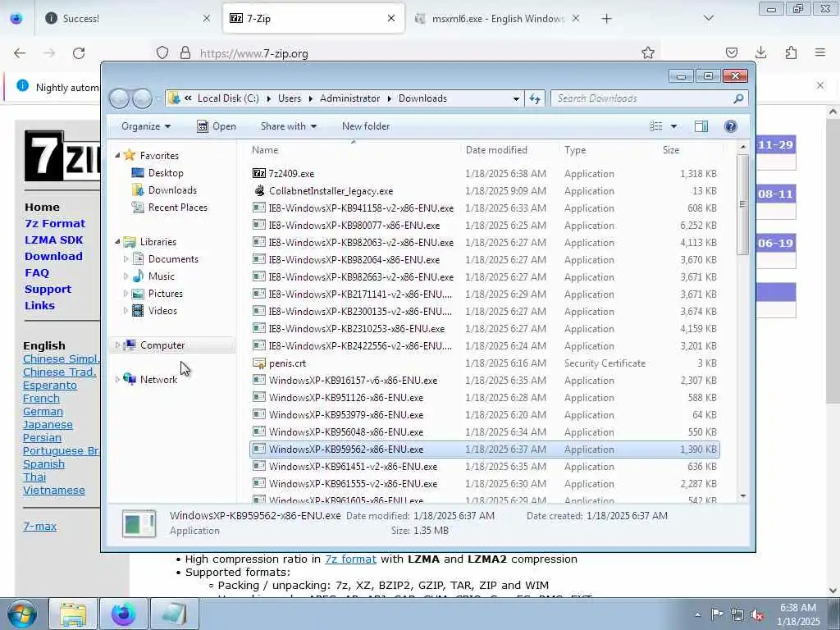
Task: Click the Open toolbar button
Action: point(217,126)
